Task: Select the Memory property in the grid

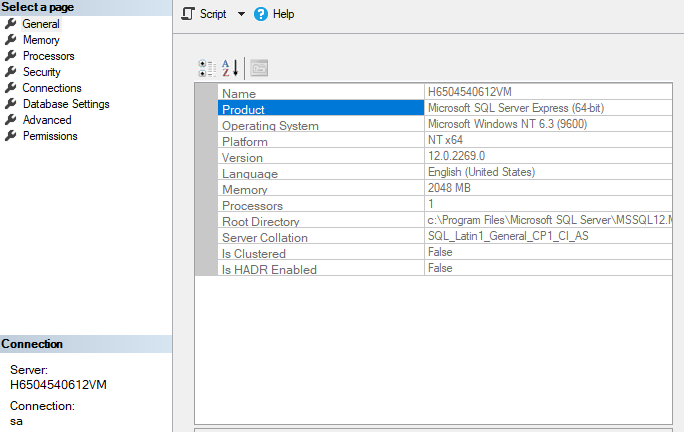Action: 321,188
